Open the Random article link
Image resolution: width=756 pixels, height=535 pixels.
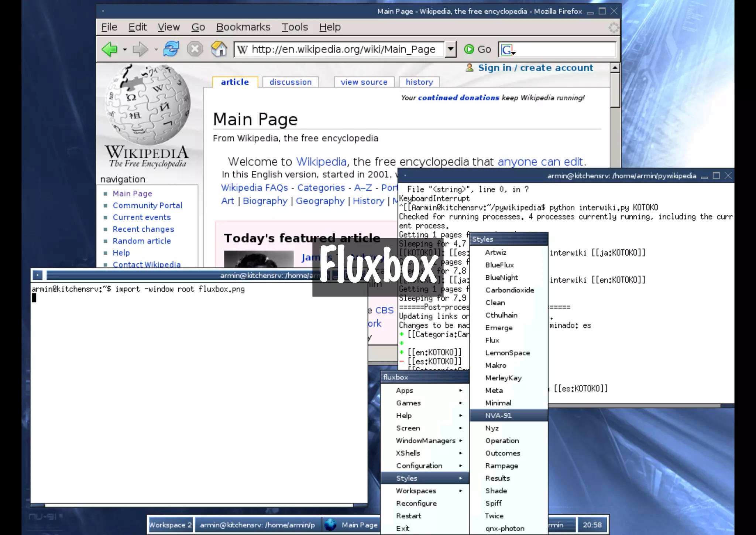142,241
